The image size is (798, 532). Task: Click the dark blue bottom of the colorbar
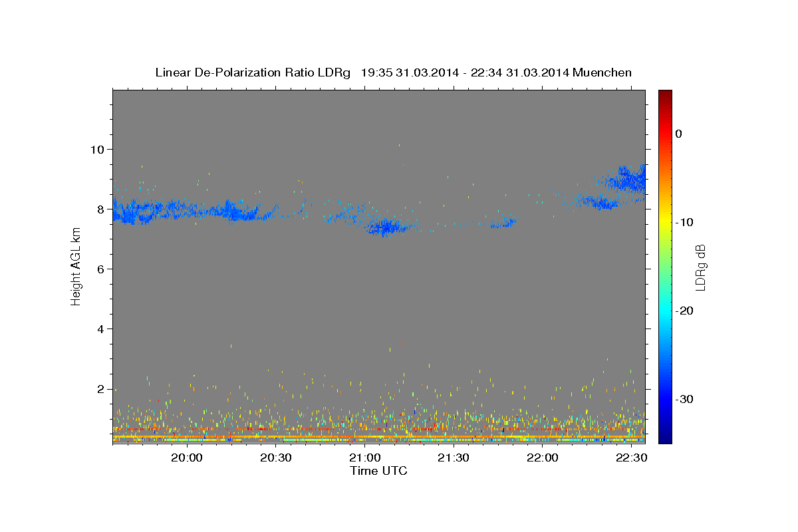[x=665, y=436]
